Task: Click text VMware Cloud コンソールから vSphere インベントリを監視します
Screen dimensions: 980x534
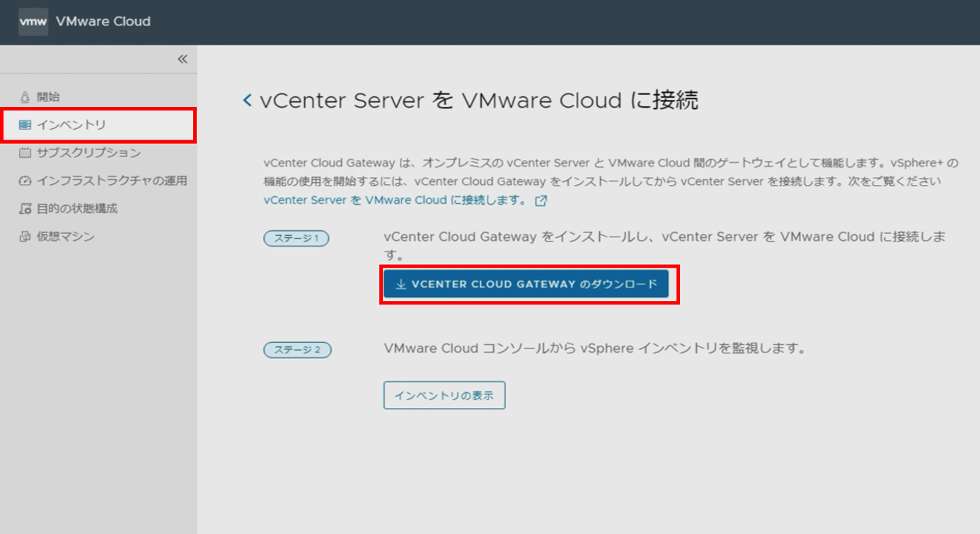Action: tap(595, 348)
